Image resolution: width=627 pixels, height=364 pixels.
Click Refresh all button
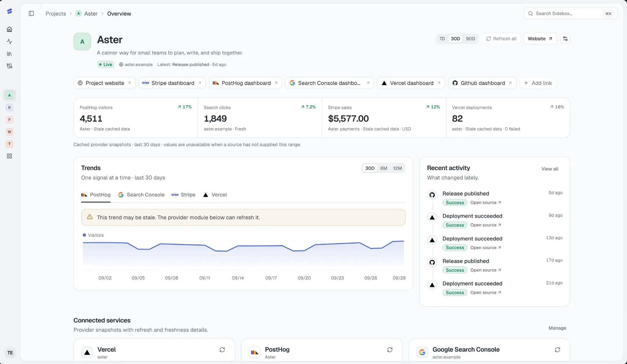[x=501, y=39]
